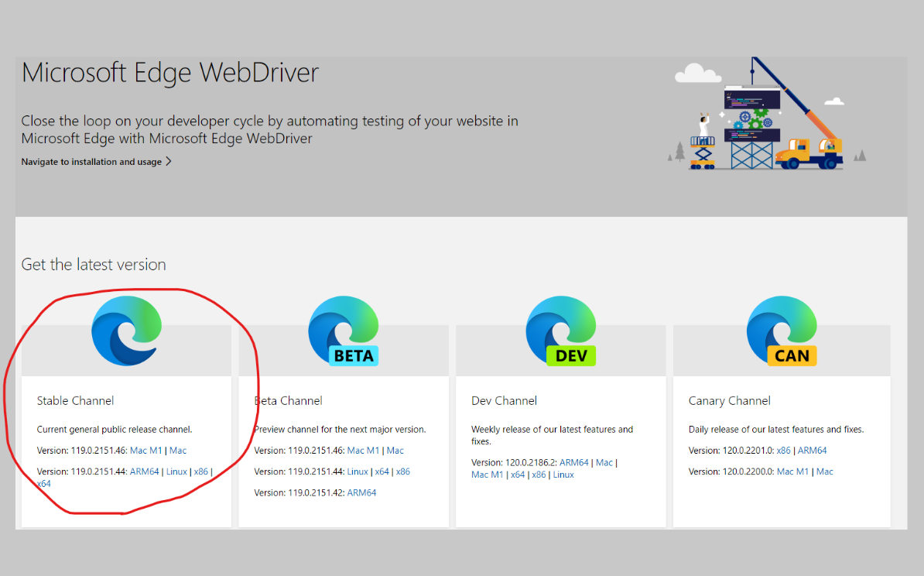924x576 pixels.
Task: Click the Canary Channel card title
Action: point(730,401)
